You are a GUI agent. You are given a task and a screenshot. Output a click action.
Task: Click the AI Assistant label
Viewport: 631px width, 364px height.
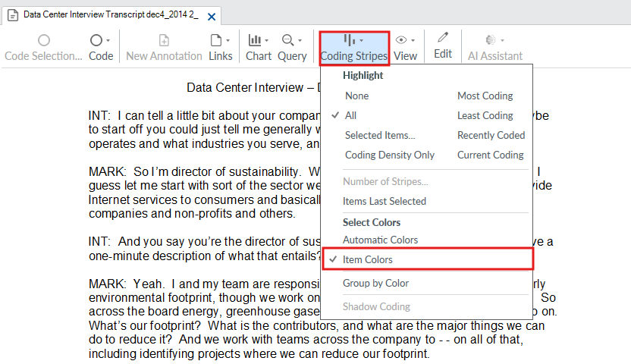coord(495,56)
